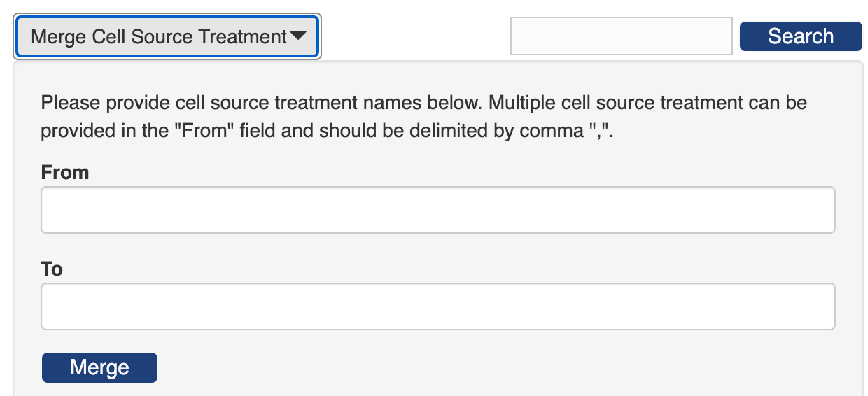The image size is (868, 396).
Task: Click the blue Merge button
Action: click(99, 368)
